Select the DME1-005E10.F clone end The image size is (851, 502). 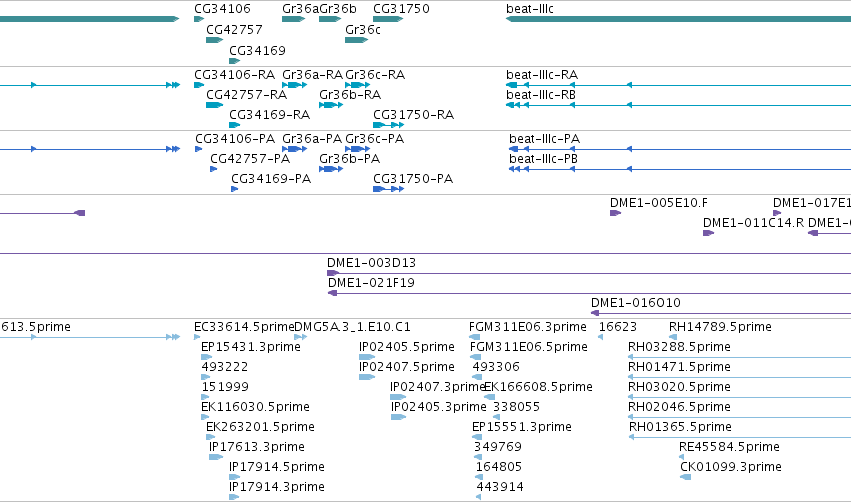click(x=615, y=213)
